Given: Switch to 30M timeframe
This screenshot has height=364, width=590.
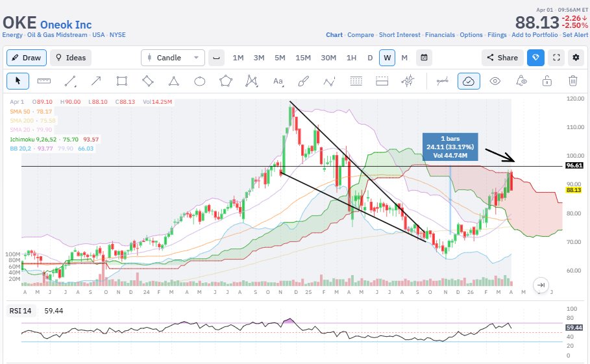Looking at the screenshot, I should click(328, 58).
